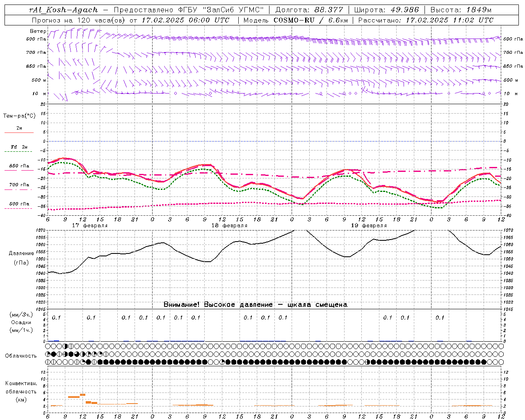
Task: Click the 19 февраля date label
Action: point(369,226)
